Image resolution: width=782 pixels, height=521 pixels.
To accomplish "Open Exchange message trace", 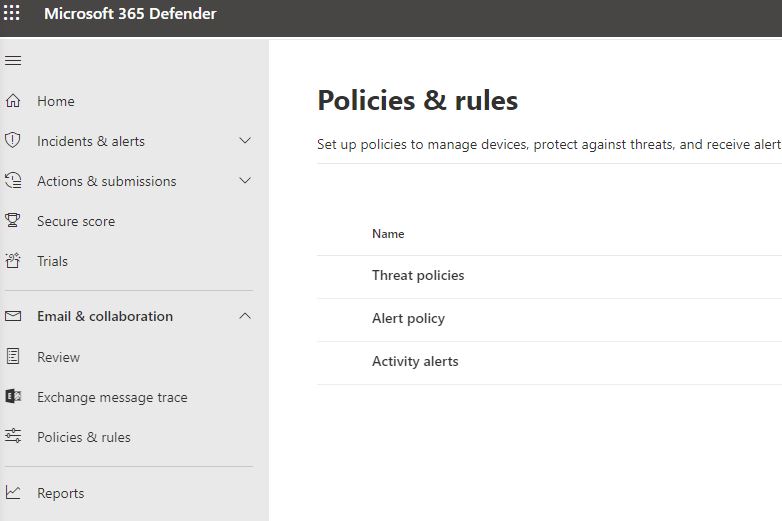I will [x=112, y=397].
